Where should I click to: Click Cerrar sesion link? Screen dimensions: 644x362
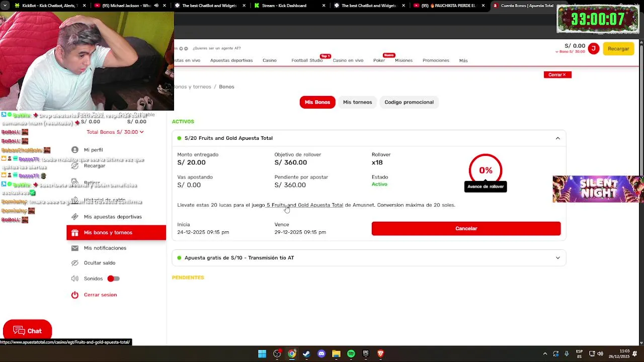[x=100, y=295]
